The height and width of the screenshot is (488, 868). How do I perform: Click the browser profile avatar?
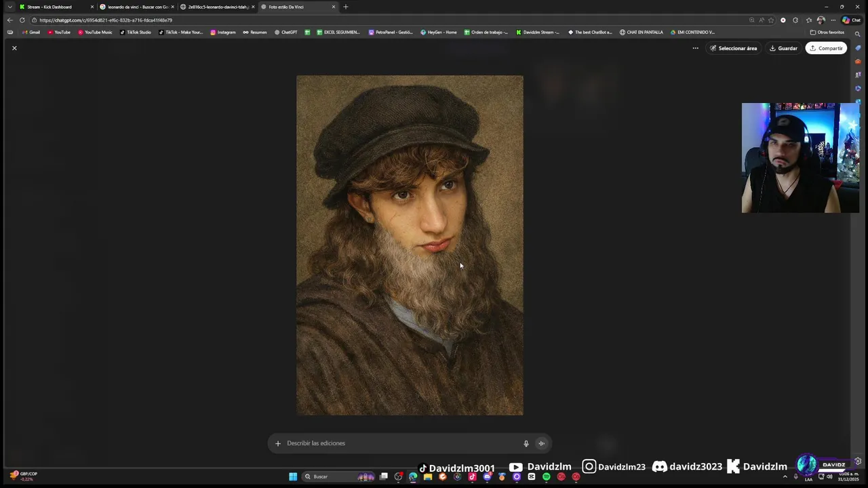[821, 20]
